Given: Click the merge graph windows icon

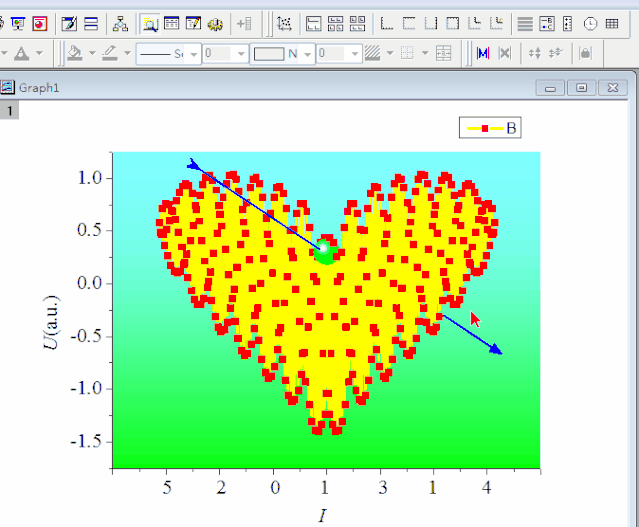Looking at the screenshot, I should 336,23.
